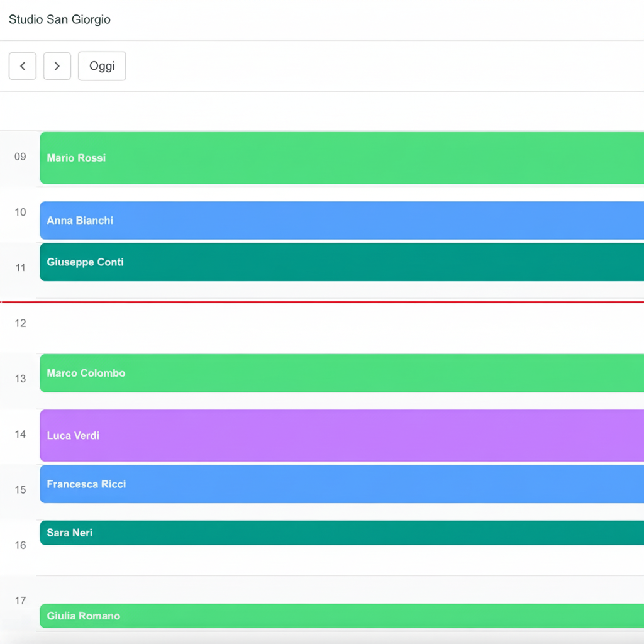Select the 17 hour label
This screenshot has width=644, height=644.
coord(20,601)
